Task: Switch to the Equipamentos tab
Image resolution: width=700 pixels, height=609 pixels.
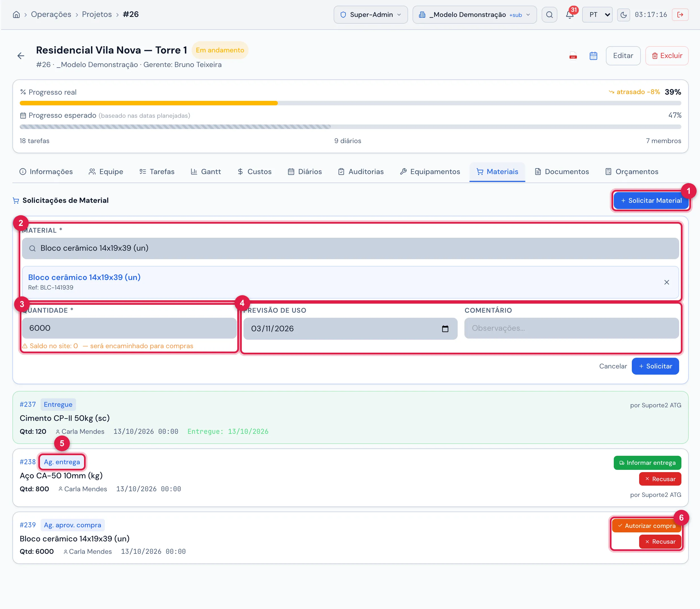Action: 430,172
